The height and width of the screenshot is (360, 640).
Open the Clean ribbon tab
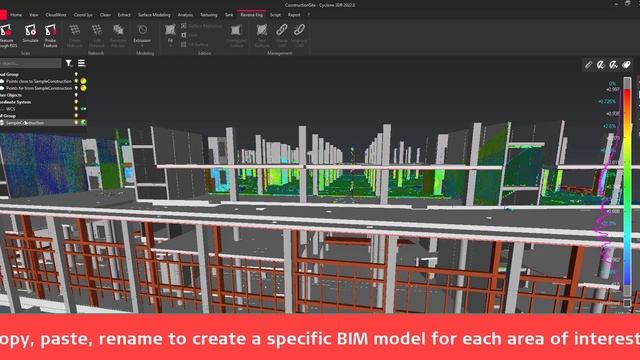[105, 15]
